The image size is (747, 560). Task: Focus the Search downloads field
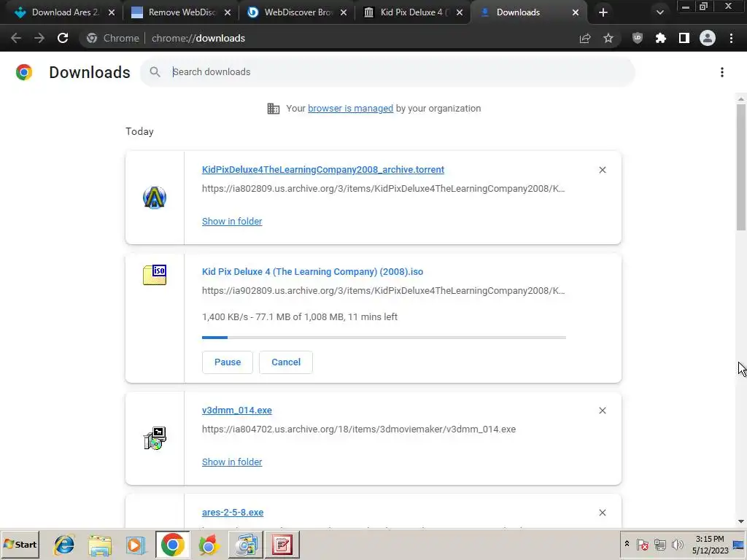click(387, 72)
